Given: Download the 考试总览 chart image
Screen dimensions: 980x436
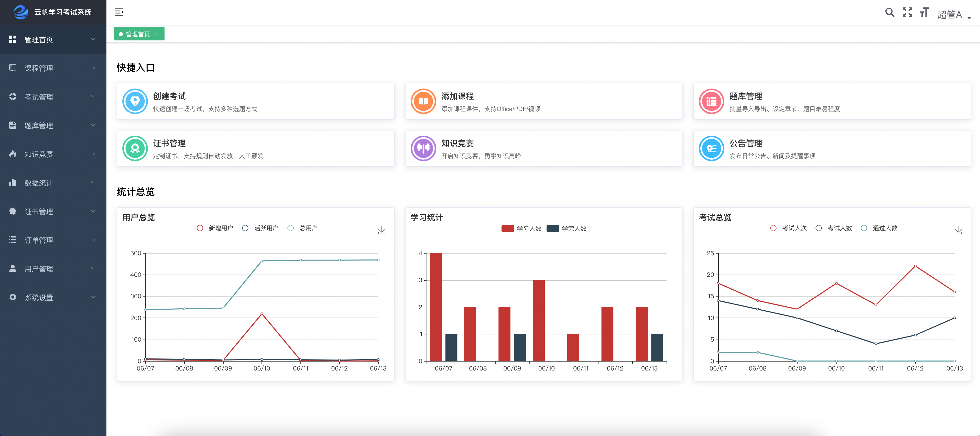Looking at the screenshot, I should (958, 231).
